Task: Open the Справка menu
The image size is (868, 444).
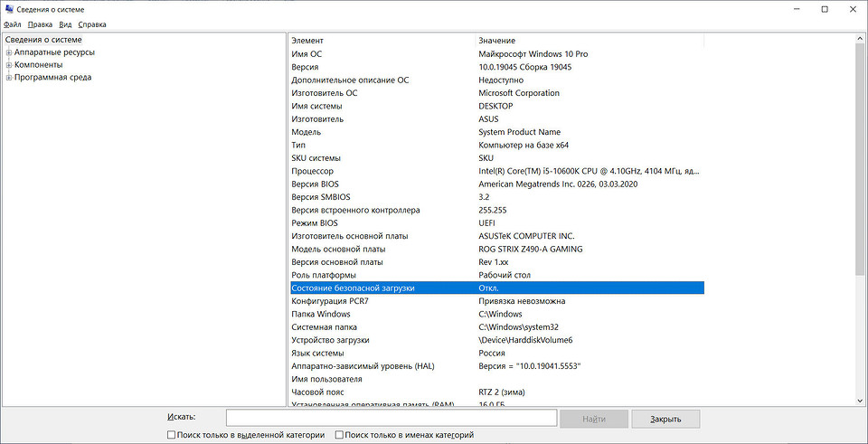Action: pos(91,24)
